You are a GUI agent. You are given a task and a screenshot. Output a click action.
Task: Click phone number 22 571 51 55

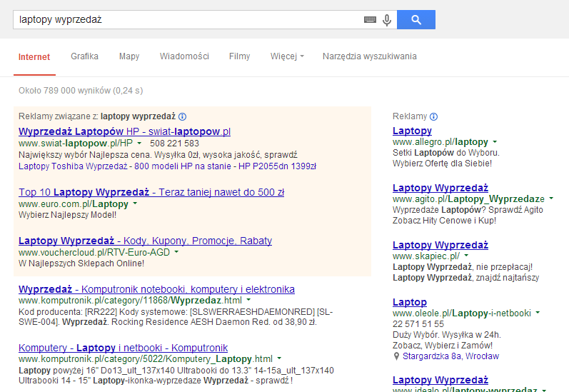coord(418,324)
